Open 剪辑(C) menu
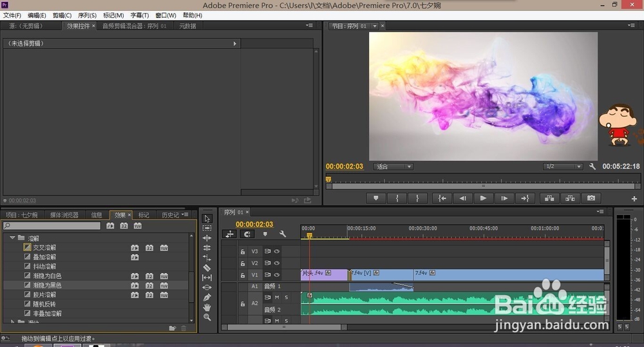644x347 pixels. [x=62, y=15]
